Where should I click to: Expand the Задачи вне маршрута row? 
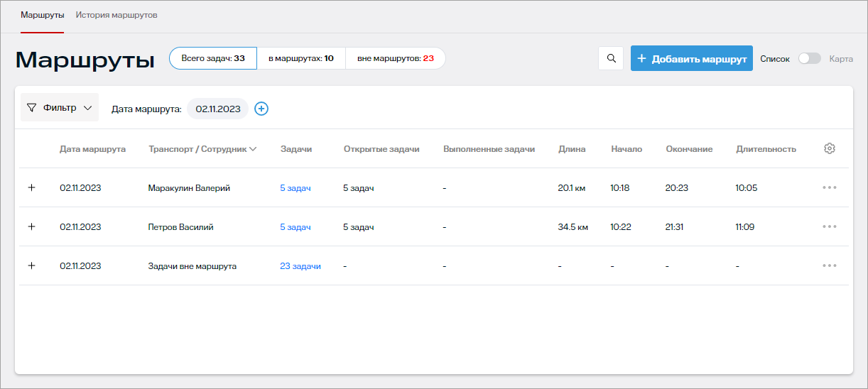pyautogui.click(x=31, y=265)
